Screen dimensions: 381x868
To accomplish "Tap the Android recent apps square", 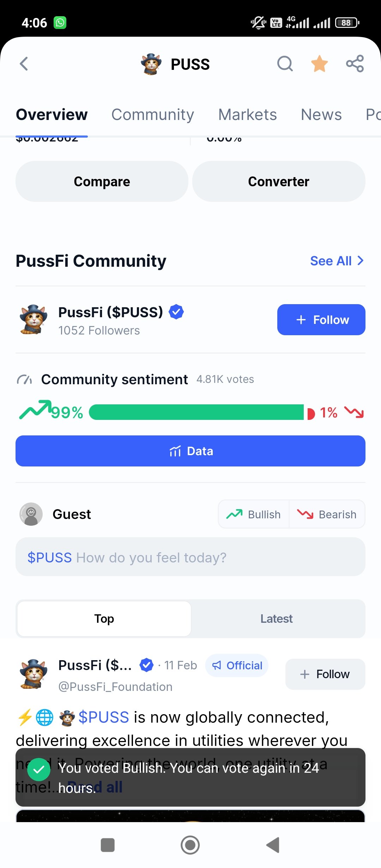I will (x=108, y=845).
